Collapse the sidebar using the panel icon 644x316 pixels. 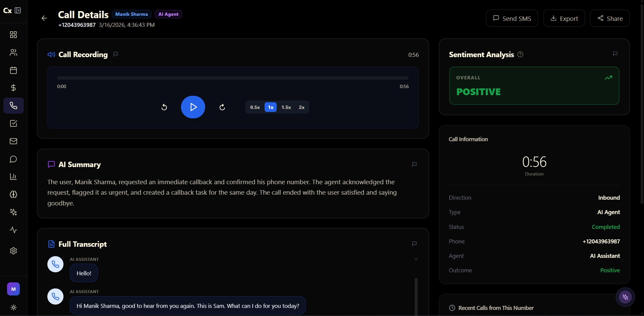tap(18, 10)
